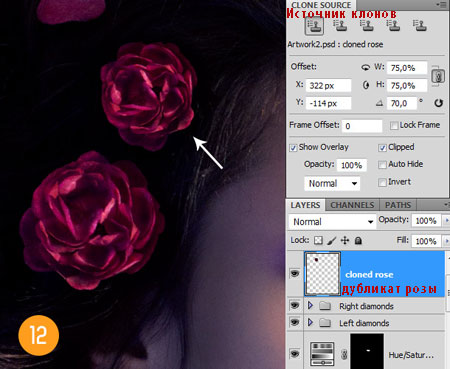Image resolution: width=450 pixels, height=369 pixels.
Task: Click the Frame Offset field
Action: (x=362, y=126)
